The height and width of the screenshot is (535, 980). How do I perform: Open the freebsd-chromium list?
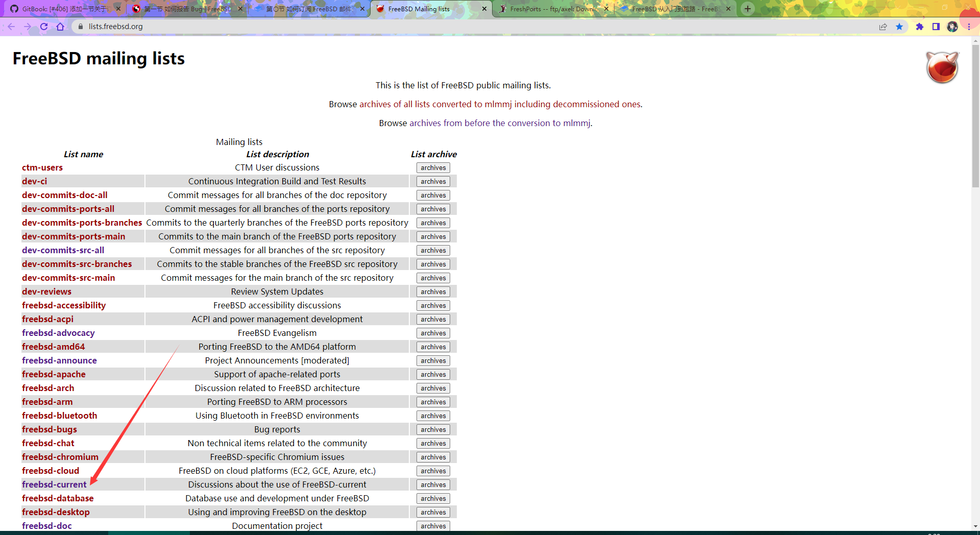point(60,457)
